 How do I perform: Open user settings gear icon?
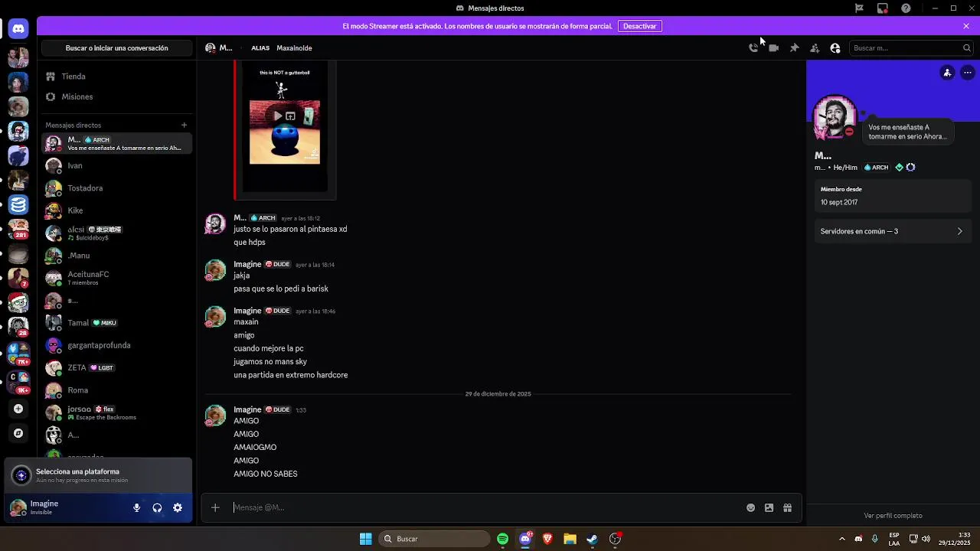(178, 507)
